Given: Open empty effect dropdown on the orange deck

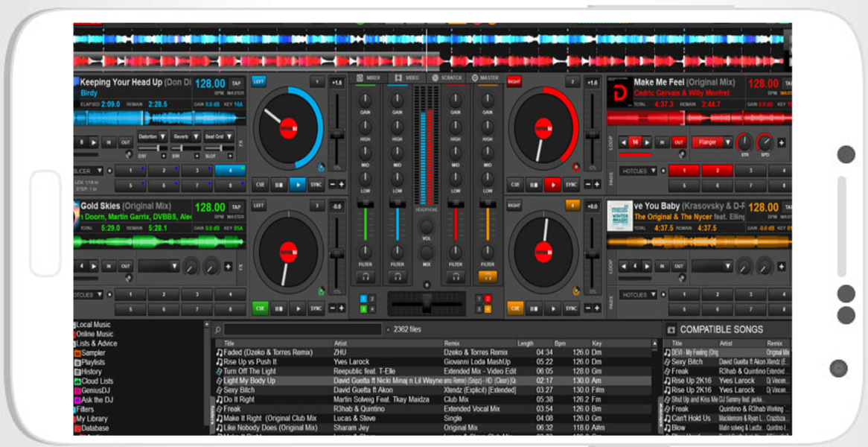Looking at the screenshot, I should [x=712, y=267].
